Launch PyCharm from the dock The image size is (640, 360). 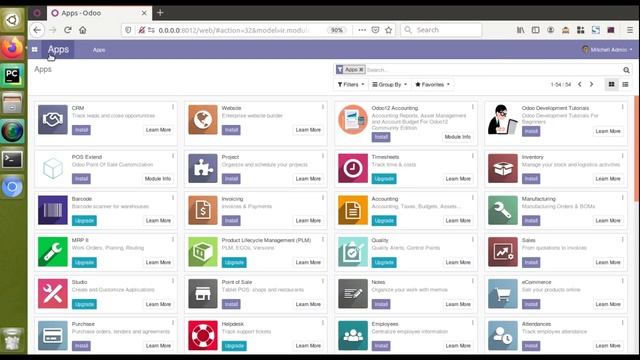point(12,76)
